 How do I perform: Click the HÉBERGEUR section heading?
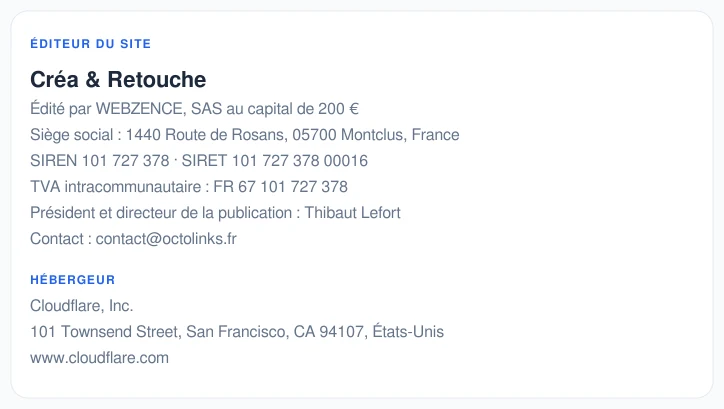(x=72, y=280)
